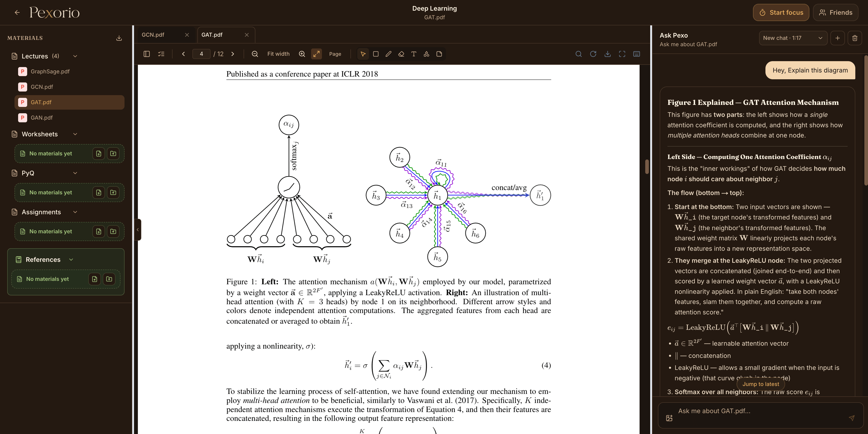Viewport: 868px width, 434px height.
Task: Upload folder to Worksheets section
Action: point(113,154)
